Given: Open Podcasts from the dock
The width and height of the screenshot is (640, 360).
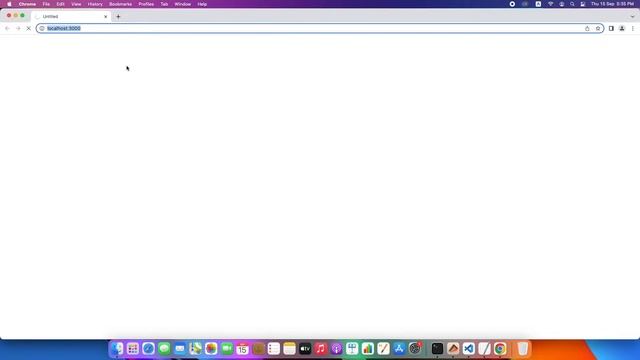Looking at the screenshot, I should point(336,349).
